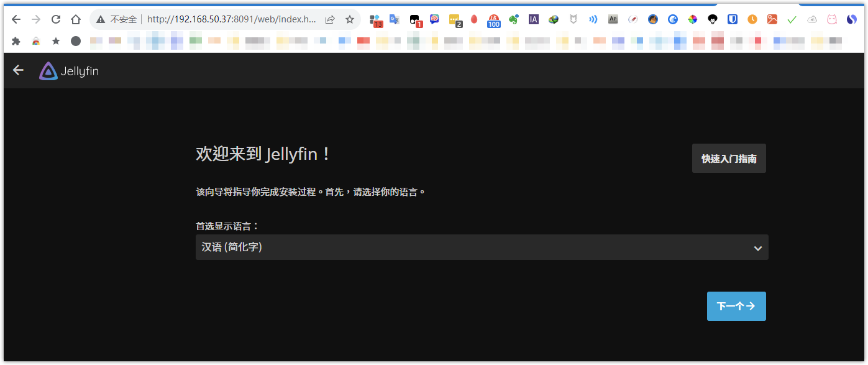868x365 pixels.
Task: Click the 不安全 insecure warning indicator
Action: [x=116, y=19]
